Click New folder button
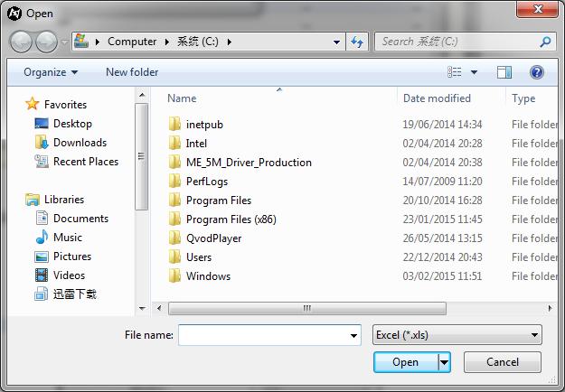 pos(132,72)
